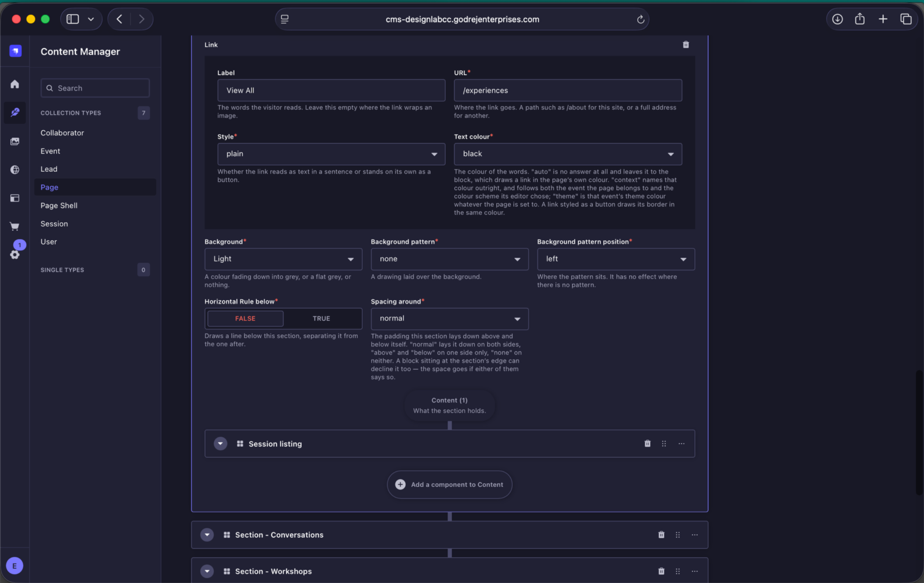Select the Session collection type
Image resolution: width=924 pixels, height=583 pixels.
54,224
